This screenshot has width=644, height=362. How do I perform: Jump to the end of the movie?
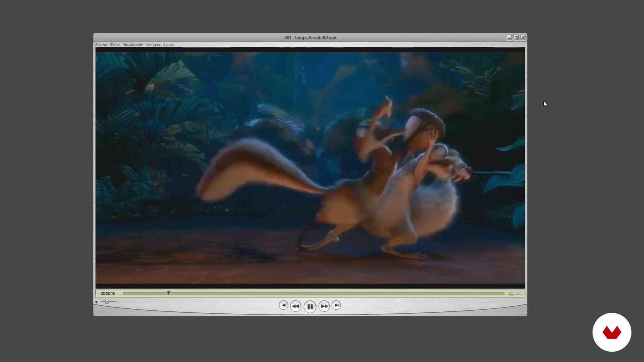(x=336, y=305)
